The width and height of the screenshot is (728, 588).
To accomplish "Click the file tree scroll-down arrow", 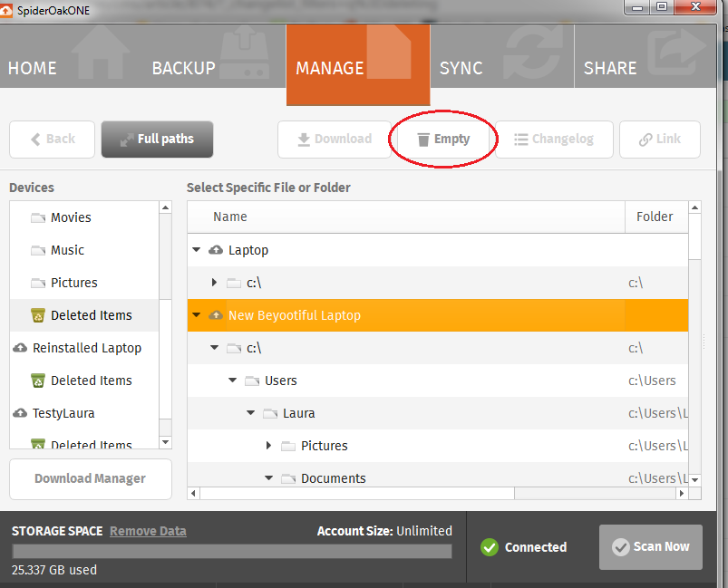I will coord(694,480).
